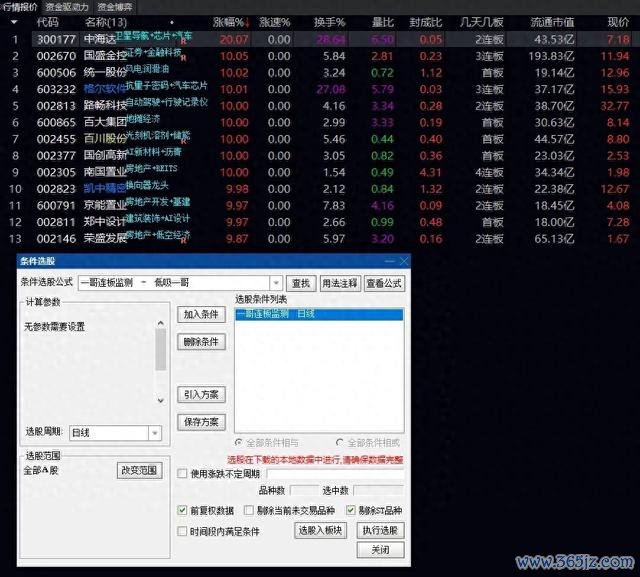Select stock 百大集团
Screen dimensions: 640x577
coord(105,122)
